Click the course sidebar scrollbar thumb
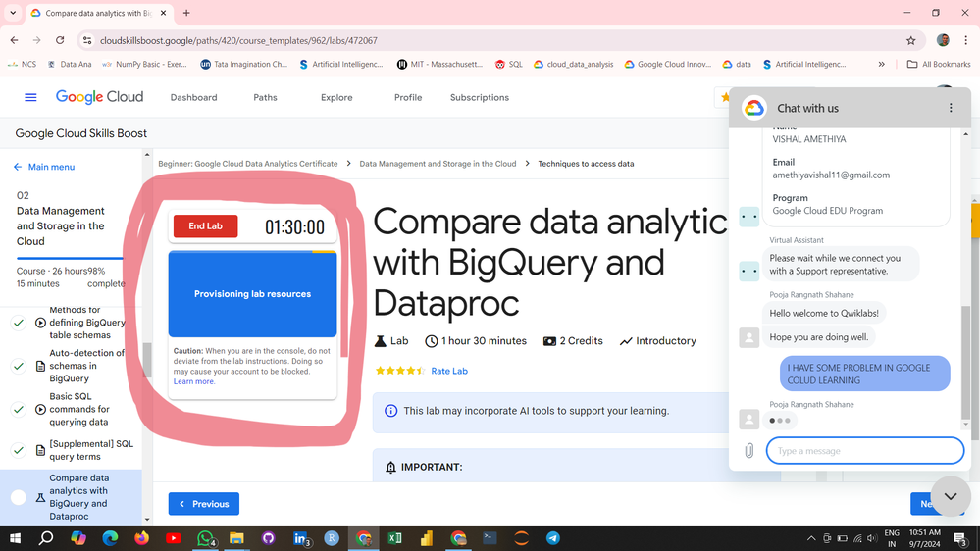The height and width of the screenshot is (551, 980). [147, 361]
